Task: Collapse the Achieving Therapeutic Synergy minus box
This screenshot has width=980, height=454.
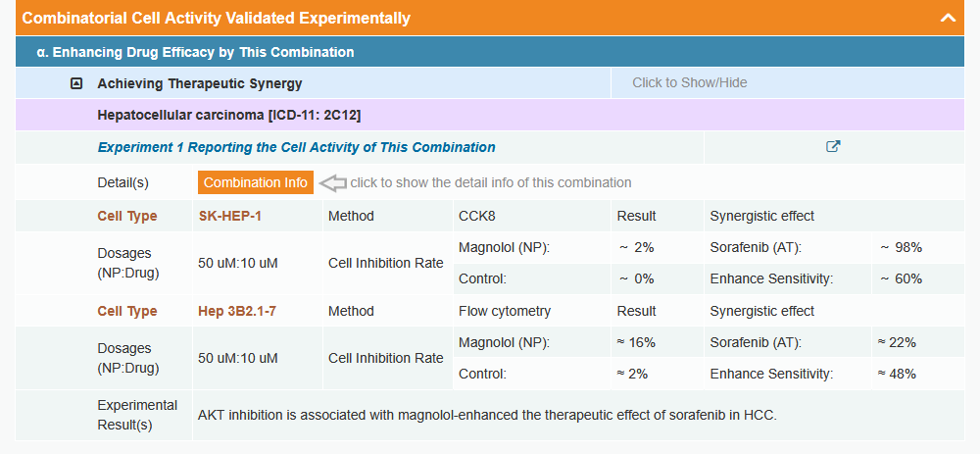Action: [x=76, y=83]
